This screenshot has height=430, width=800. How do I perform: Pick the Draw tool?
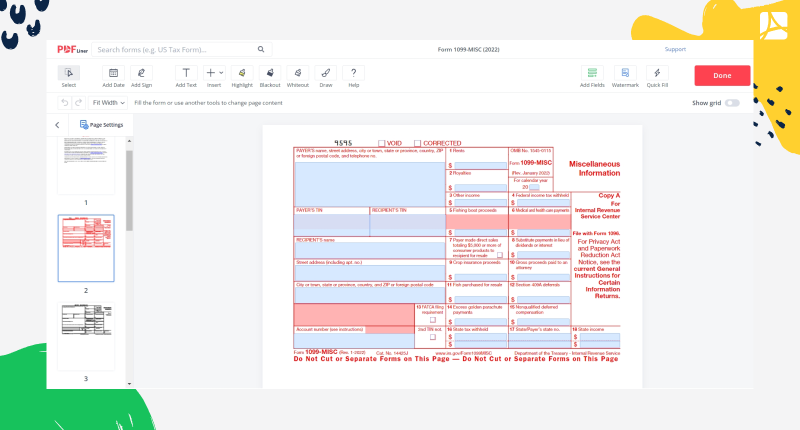pos(326,77)
